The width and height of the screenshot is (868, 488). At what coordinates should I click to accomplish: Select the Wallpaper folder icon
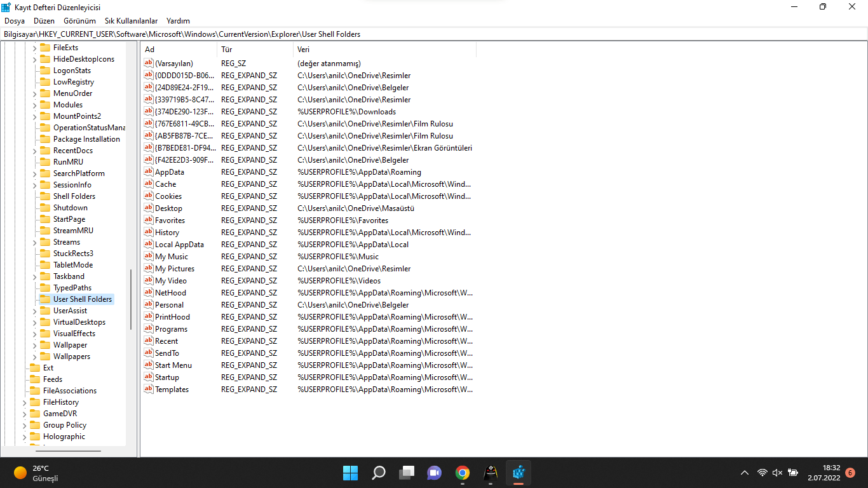45,345
